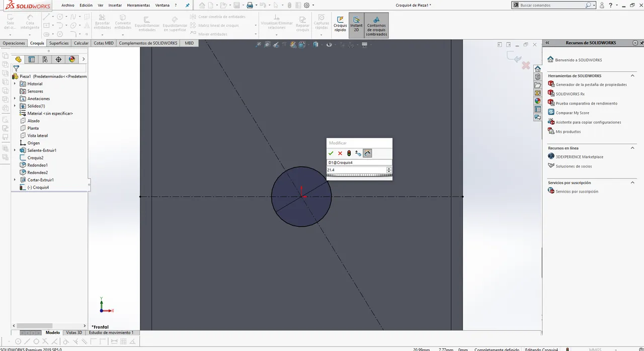
Task: Toggle Contornos de croquis sombreados
Action: (x=376, y=26)
